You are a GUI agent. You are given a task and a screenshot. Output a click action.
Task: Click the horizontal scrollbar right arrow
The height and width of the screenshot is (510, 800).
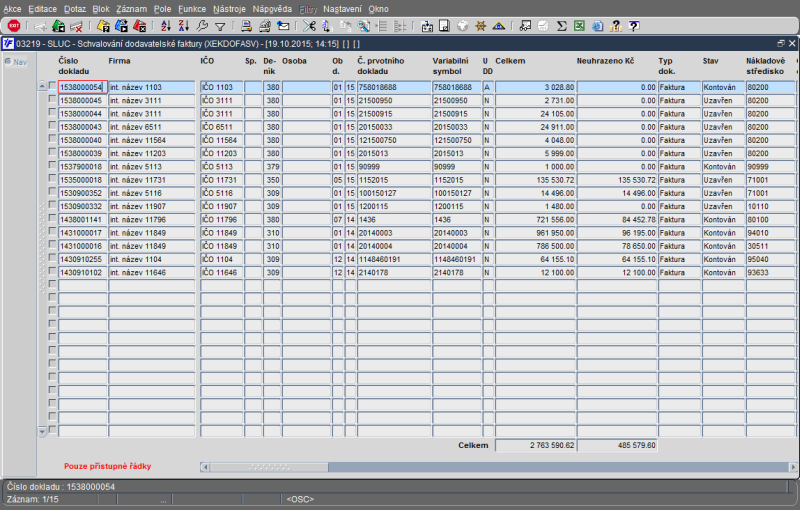click(792, 467)
